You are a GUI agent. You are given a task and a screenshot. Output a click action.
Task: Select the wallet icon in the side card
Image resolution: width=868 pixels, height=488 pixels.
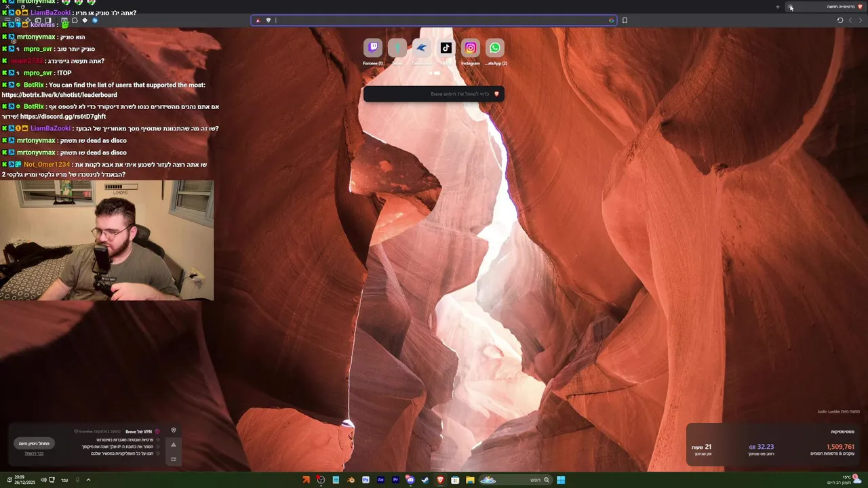tap(174, 459)
